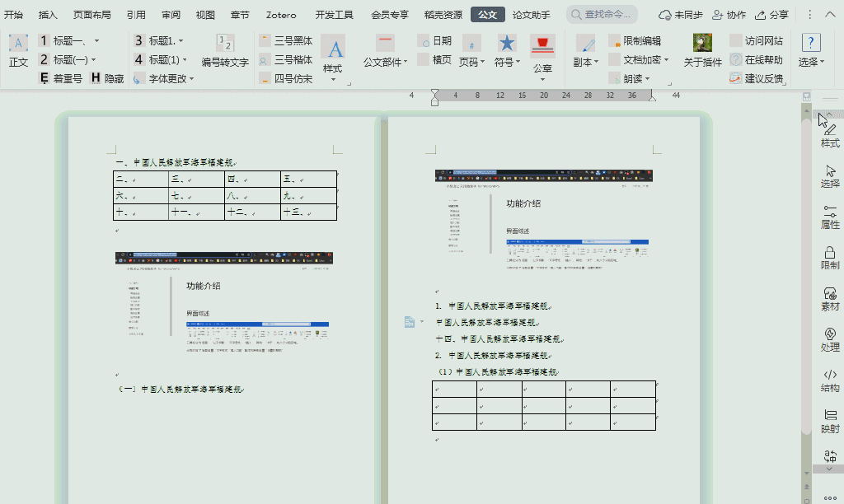The height and width of the screenshot is (504, 844).
Task: Click the 分享 share button
Action: 771,15
